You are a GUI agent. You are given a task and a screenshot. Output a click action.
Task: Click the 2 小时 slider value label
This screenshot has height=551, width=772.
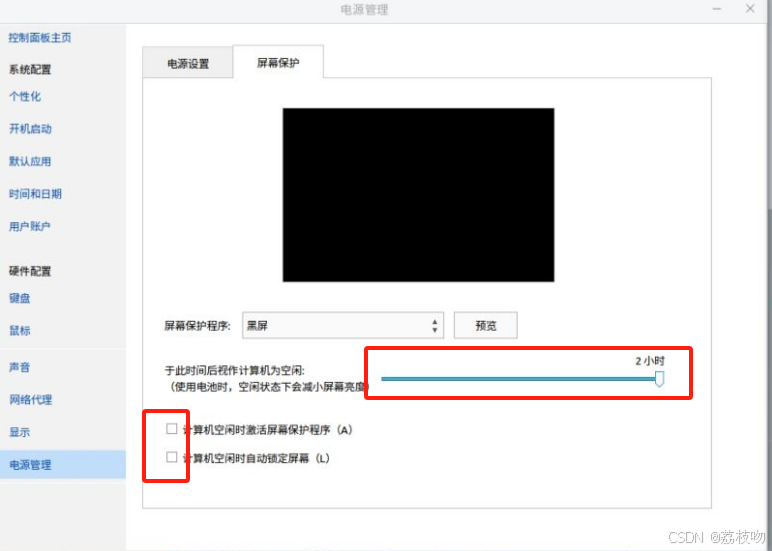tap(650, 361)
